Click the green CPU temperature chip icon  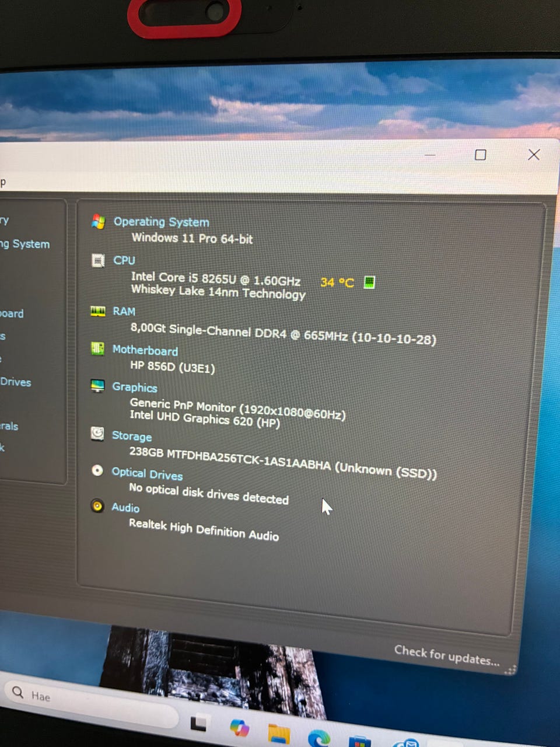pos(369,282)
